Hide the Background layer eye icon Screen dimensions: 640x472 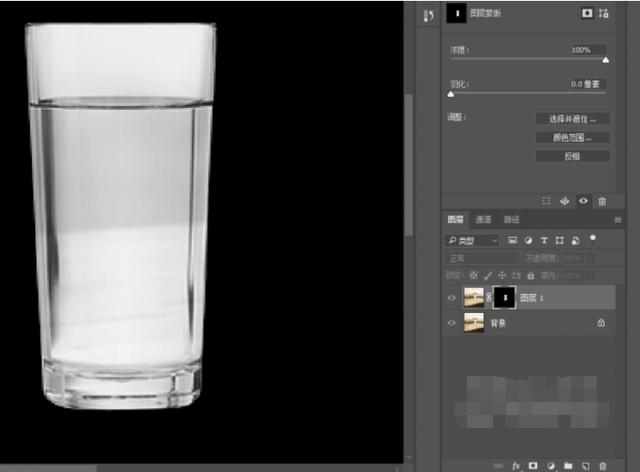pos(451,323)
